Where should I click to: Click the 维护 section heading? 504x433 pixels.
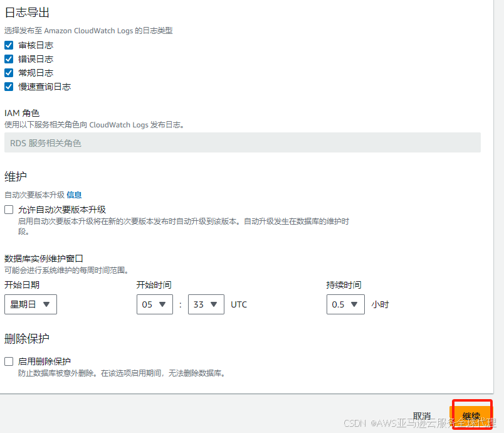coord(16,176)
